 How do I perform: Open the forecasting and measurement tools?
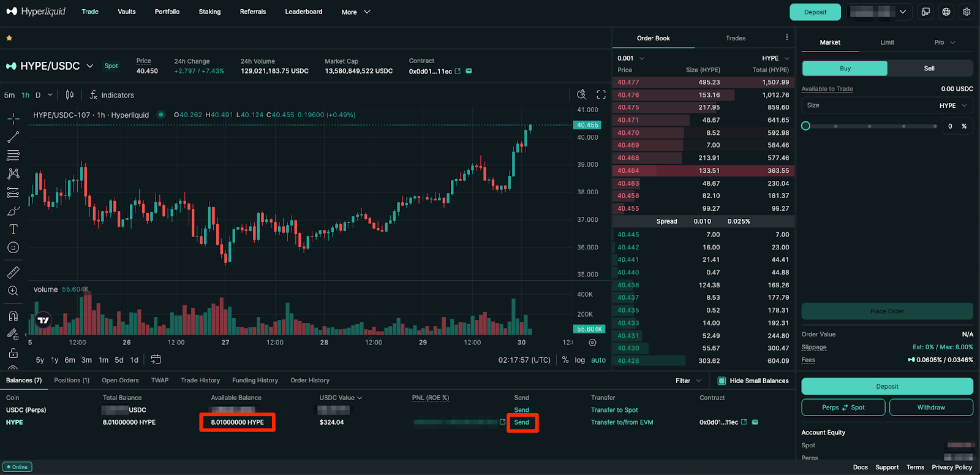tap(13, 192)
